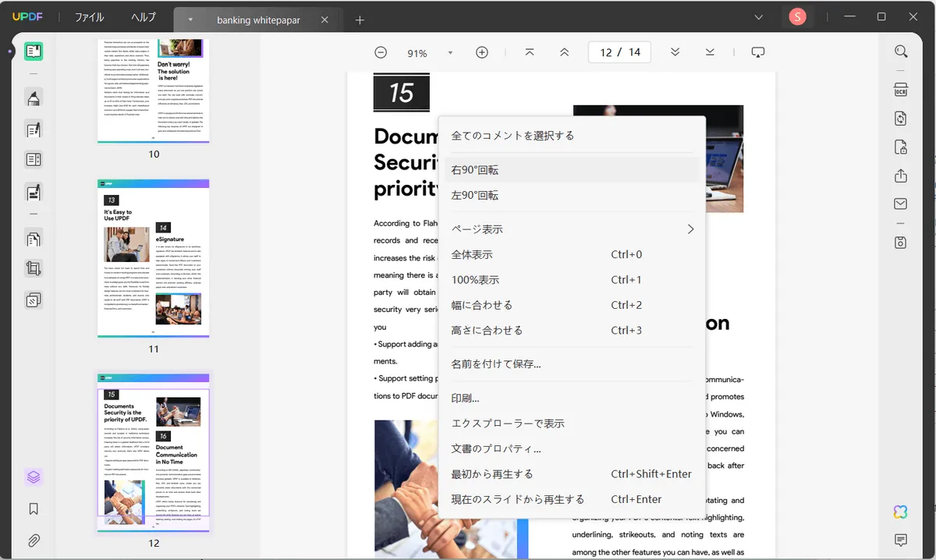Zoom in with the plus button
The width and height of the screenshot is (936, 560).
(482, 52)
